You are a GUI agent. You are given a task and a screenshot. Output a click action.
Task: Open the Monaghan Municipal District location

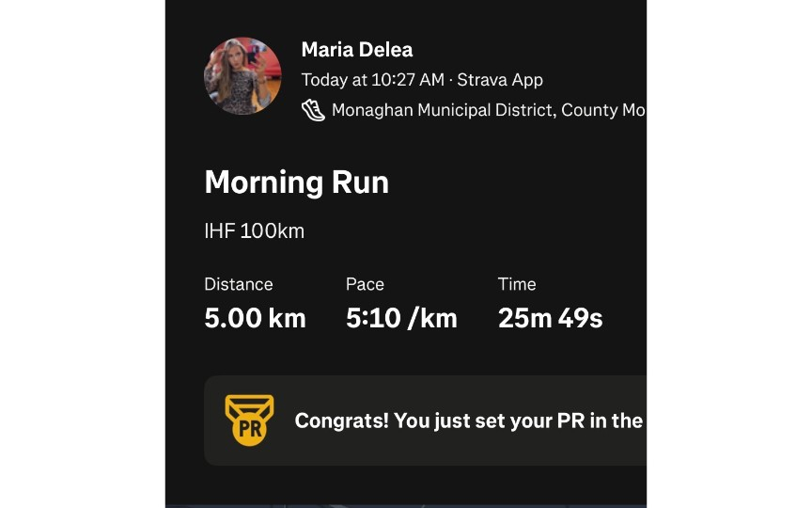coord(488,110)
